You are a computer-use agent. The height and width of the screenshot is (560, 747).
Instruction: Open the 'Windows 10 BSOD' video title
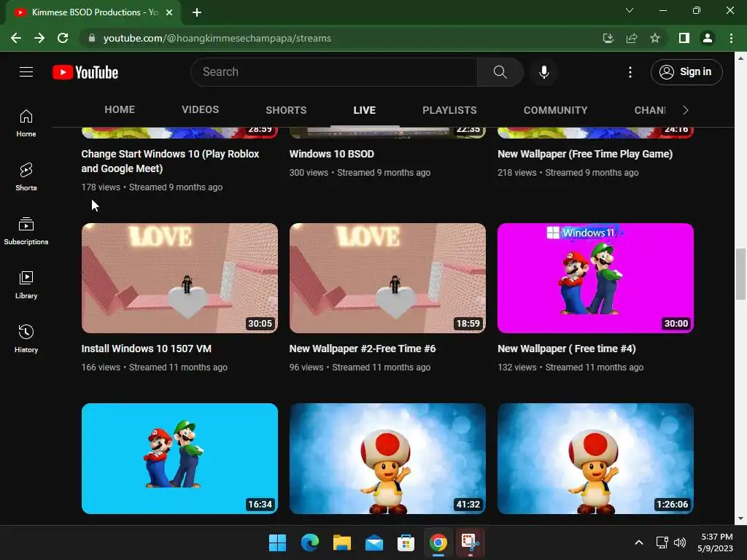[x=332, y=154]
